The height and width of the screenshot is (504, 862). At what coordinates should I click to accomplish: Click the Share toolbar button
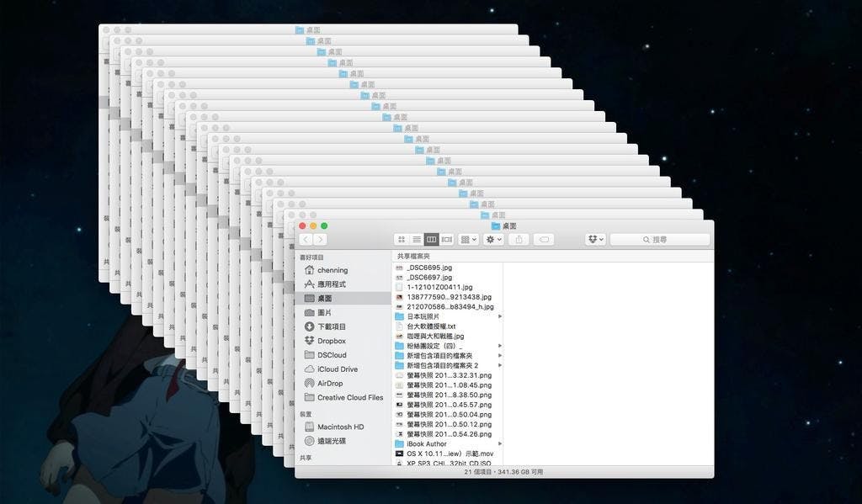519,240
